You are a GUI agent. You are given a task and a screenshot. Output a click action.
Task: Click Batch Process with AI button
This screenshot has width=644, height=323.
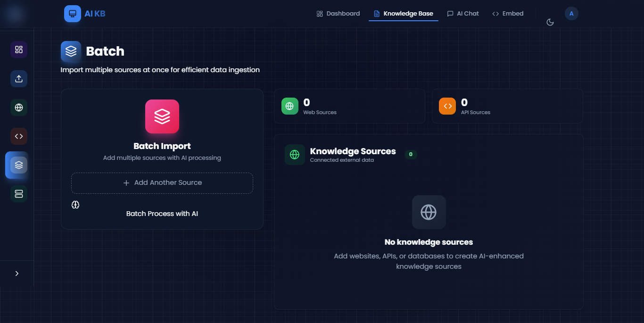point(162,214)
